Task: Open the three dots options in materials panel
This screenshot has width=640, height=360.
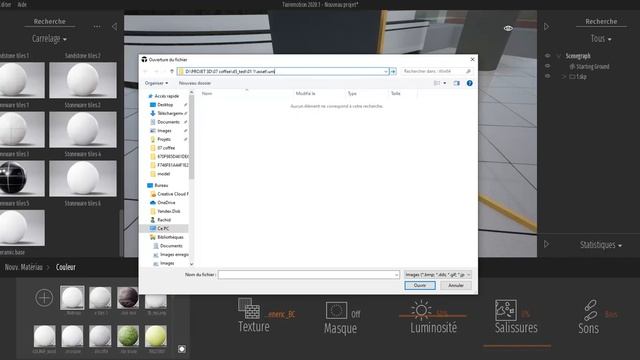Action: (x=97, y=27)
